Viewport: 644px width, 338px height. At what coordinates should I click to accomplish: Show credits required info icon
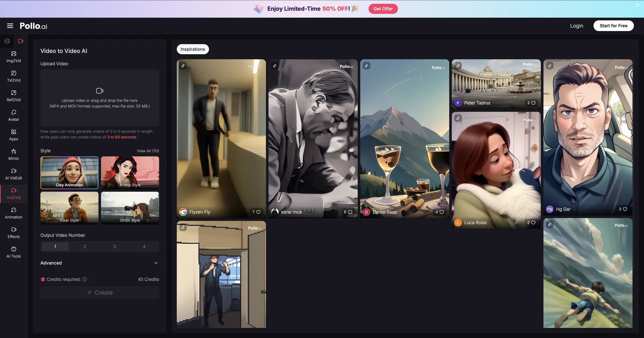click(x=85, y=279)
